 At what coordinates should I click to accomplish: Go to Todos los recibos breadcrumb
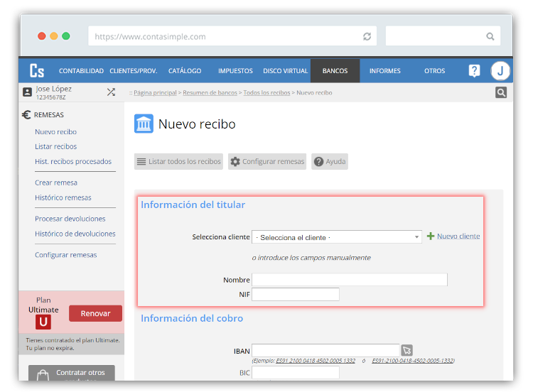[266, 93]
